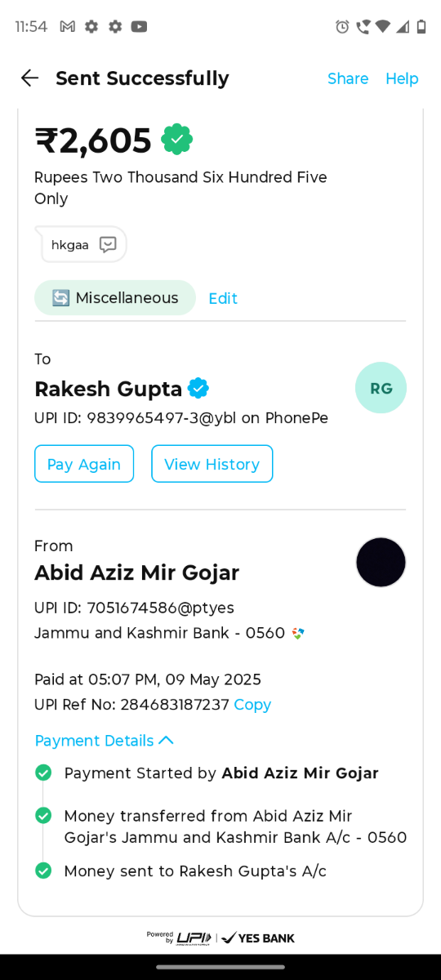
Task: Tap green check beside Money sent step
Action: pos(43,871)
